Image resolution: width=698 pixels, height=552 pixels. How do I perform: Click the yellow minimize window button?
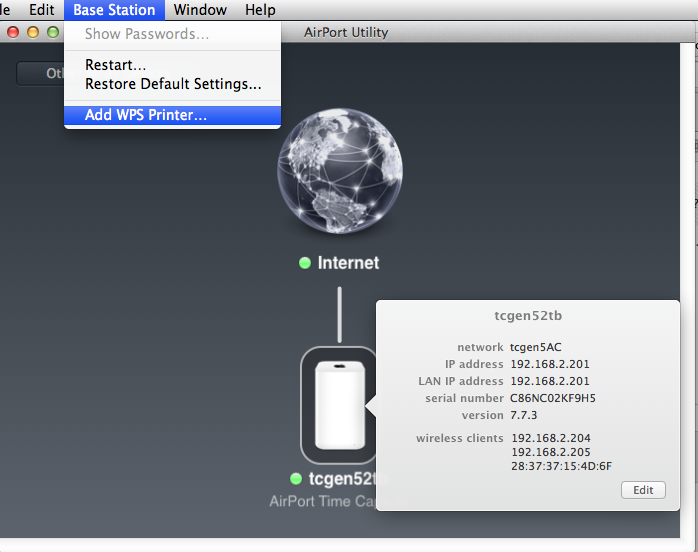click(33, 32)
